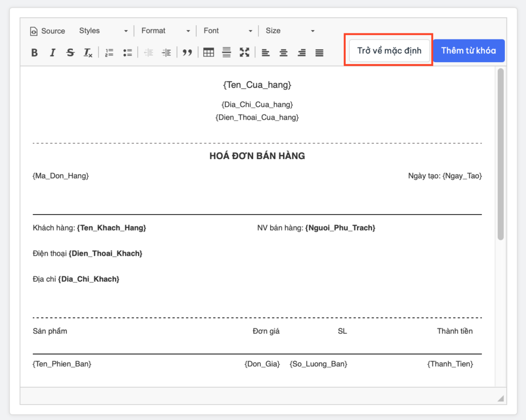Increase indent of the paragraph

coord(166,52)
